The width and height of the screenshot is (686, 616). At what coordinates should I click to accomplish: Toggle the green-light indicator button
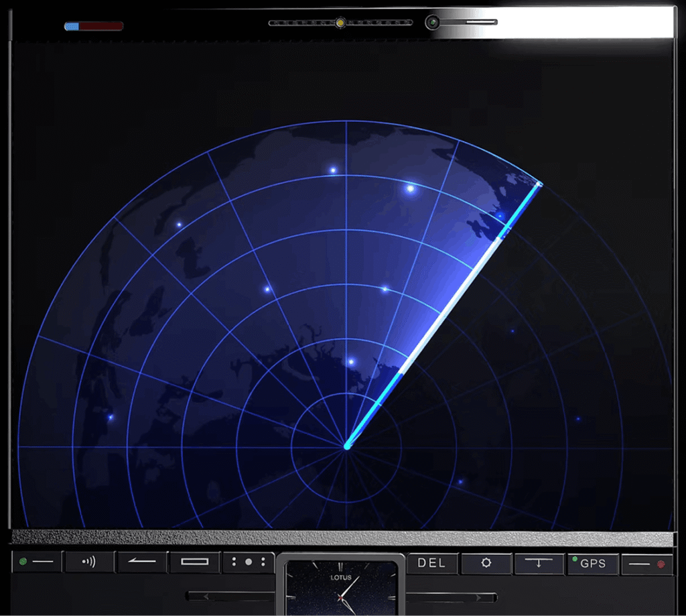pos(37,562)
